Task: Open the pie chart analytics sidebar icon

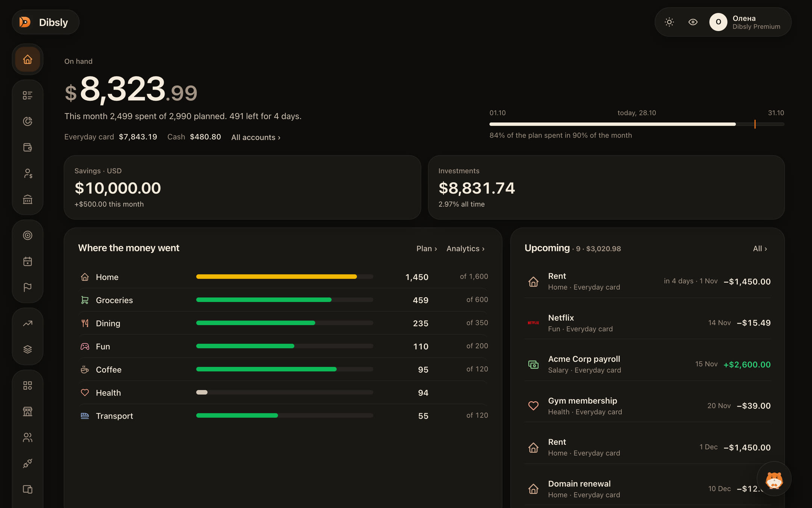Action: coord(27,121)
